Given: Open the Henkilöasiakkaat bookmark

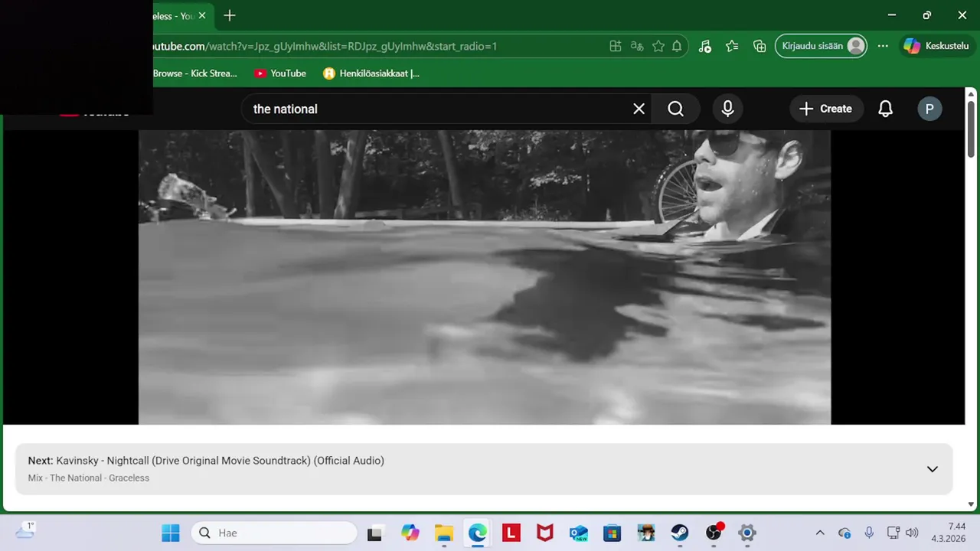Looking at the screenshot, I should click(x=371, y=73).
